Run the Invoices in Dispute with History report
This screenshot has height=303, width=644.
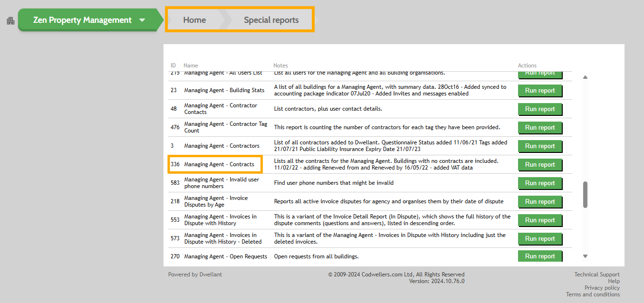pyautogui.click(x=540, y=220)
